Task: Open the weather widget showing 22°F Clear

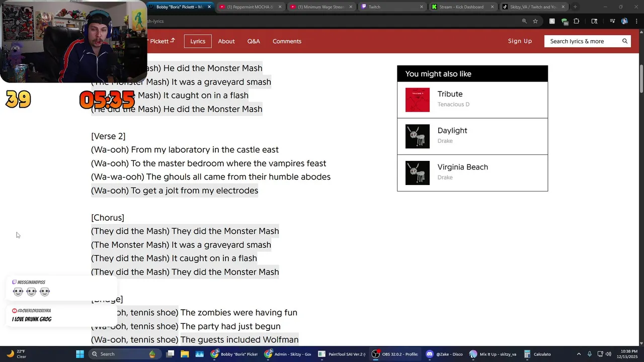Action: click(17, 354)
